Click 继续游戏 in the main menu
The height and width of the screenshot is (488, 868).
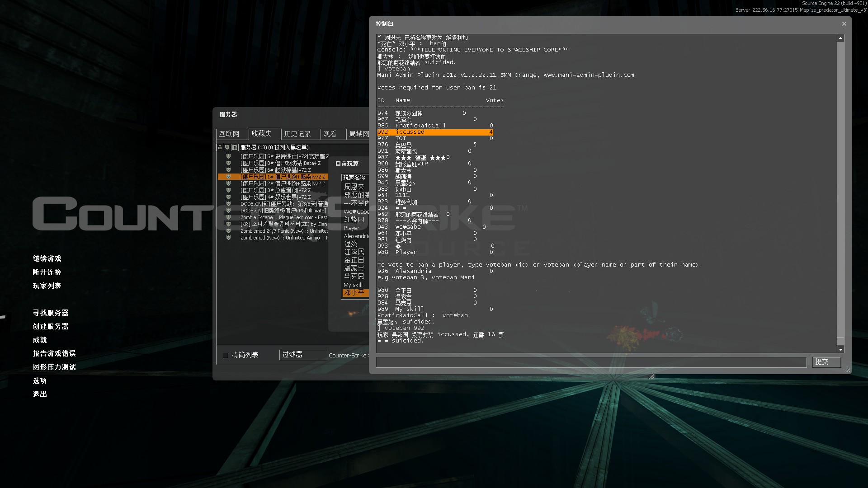(x=47, y=259)
